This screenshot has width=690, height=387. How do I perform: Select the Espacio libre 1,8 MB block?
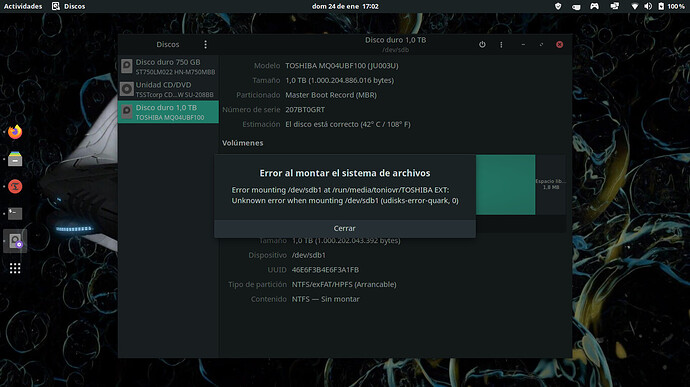[551, 184]
